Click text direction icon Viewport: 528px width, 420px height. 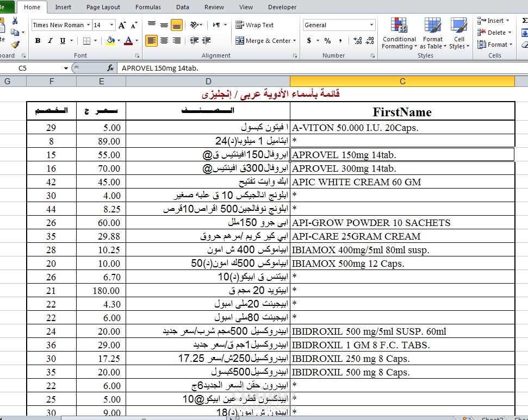point(216,25)
